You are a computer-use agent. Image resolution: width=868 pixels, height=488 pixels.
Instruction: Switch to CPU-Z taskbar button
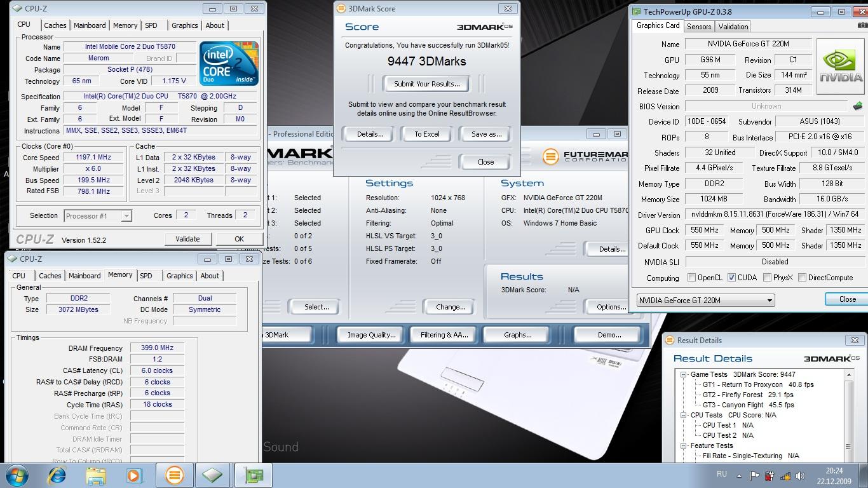pyautogui.click(x=212, y=475)
